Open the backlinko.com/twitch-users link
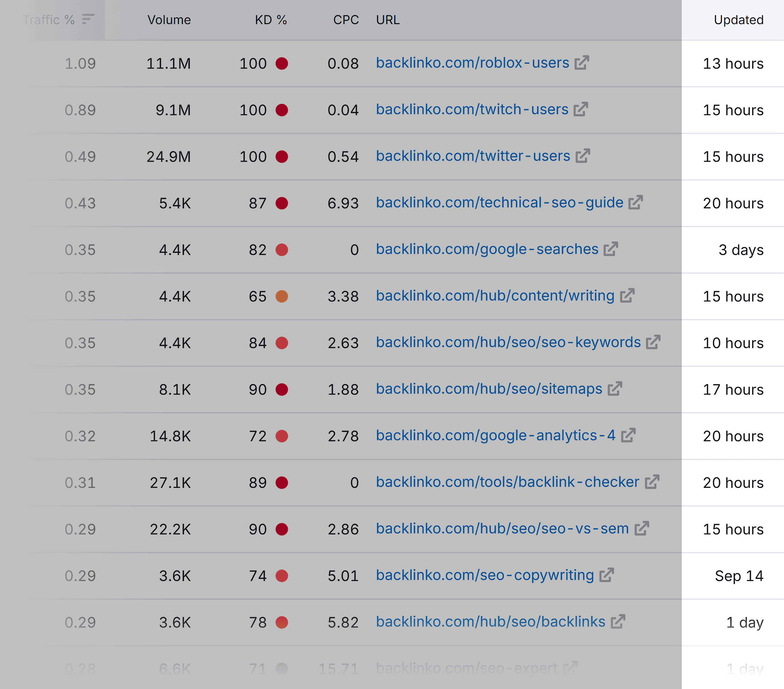 [x=472, y=109]
